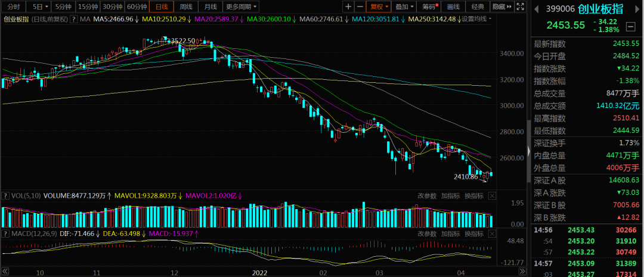Jump chart to earliest with double-left arrow

click(5, 271)
